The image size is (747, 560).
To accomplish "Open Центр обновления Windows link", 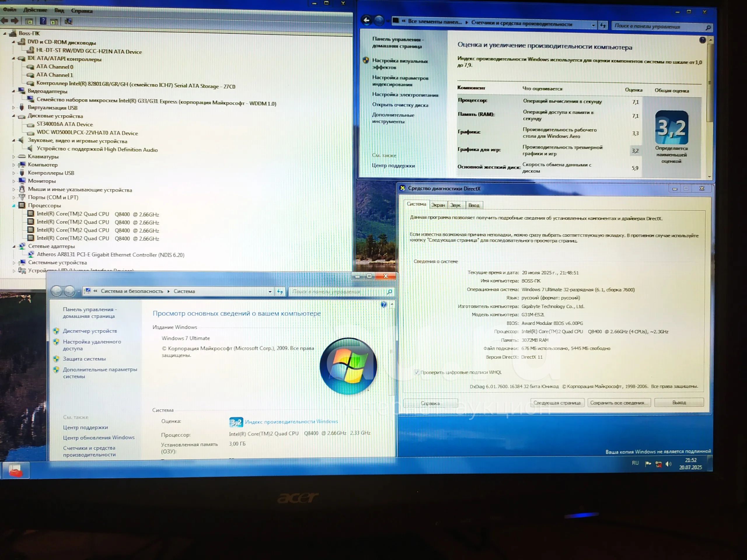I will tap(98, 437).
